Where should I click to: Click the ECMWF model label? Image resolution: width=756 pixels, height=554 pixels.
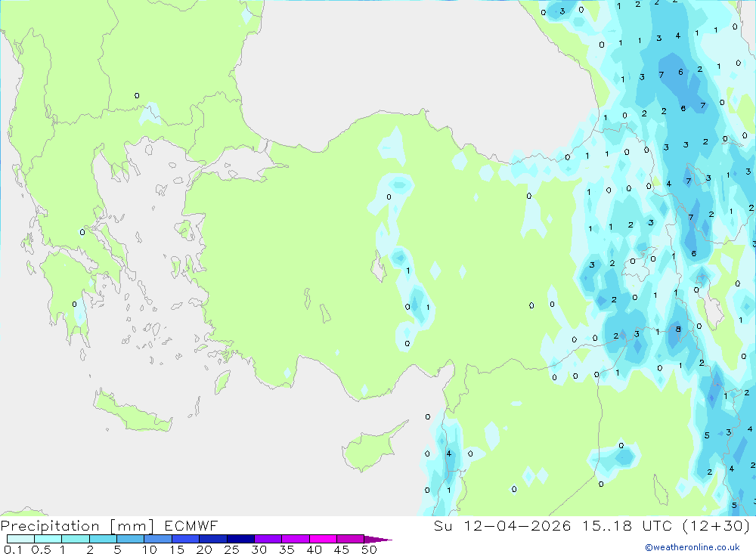point(191,525)
